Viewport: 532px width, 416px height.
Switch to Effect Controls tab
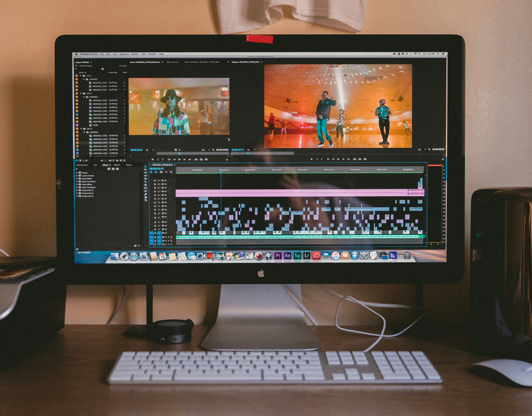(x=172, y=62)
